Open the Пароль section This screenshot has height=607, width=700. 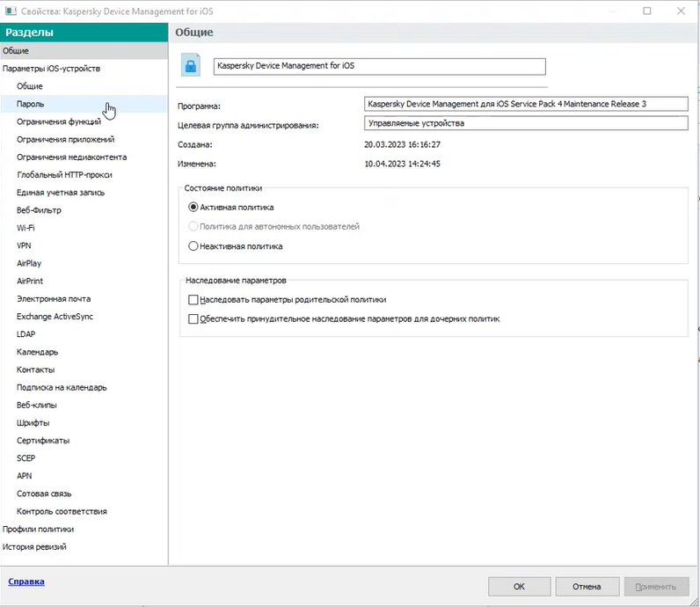[84, 104]
